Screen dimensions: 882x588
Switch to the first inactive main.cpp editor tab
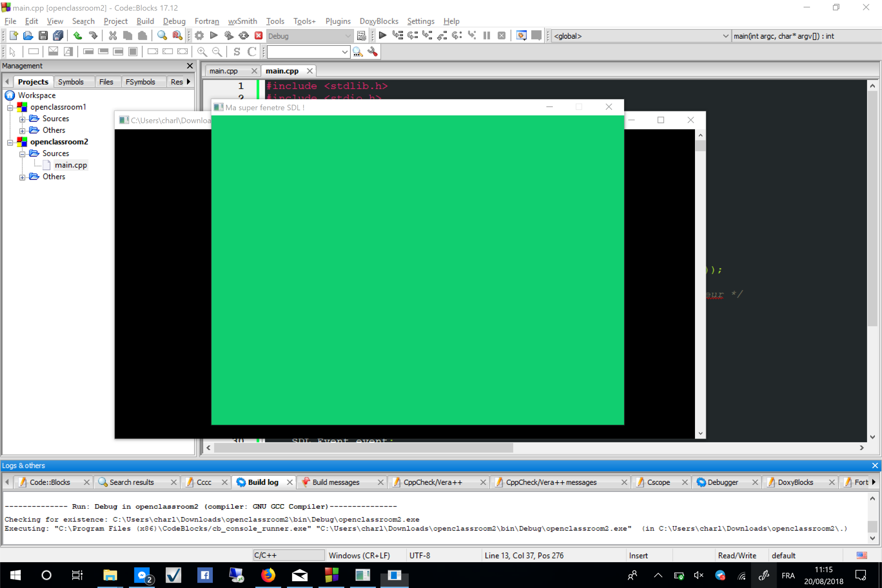tap(224, 71)
